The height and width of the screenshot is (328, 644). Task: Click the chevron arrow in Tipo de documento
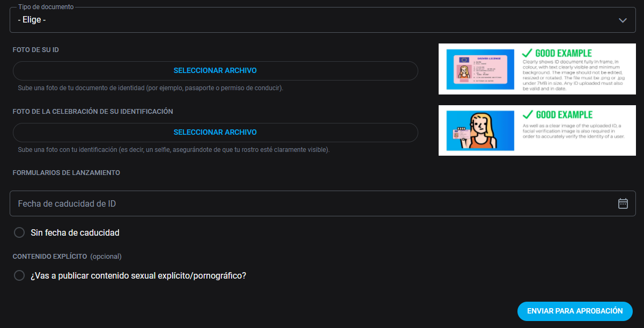click(623, 20)
